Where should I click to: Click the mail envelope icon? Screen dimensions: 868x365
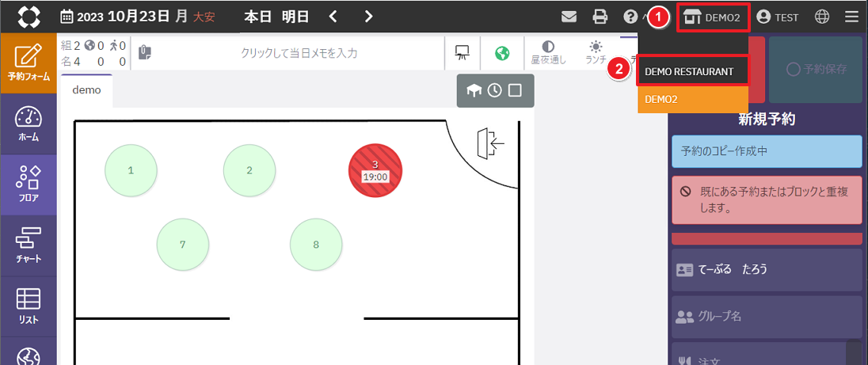tap(569, 17)
